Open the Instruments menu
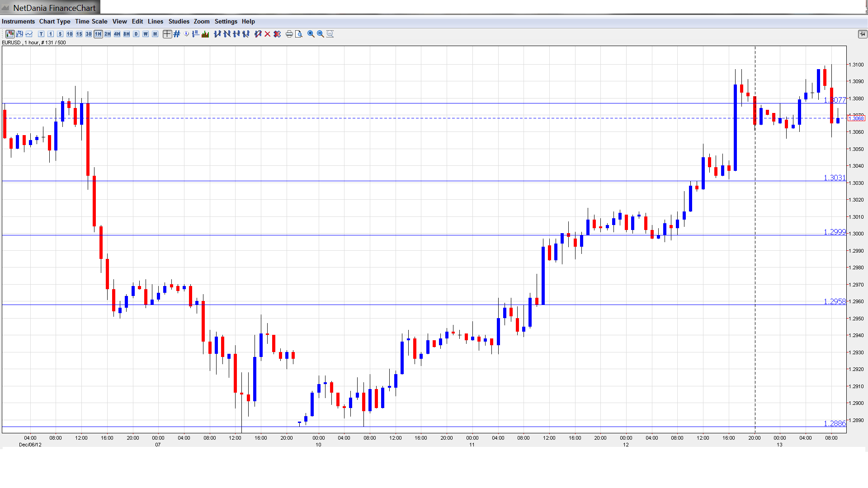The width and height of the screenshot is (868, 488). 18,21
